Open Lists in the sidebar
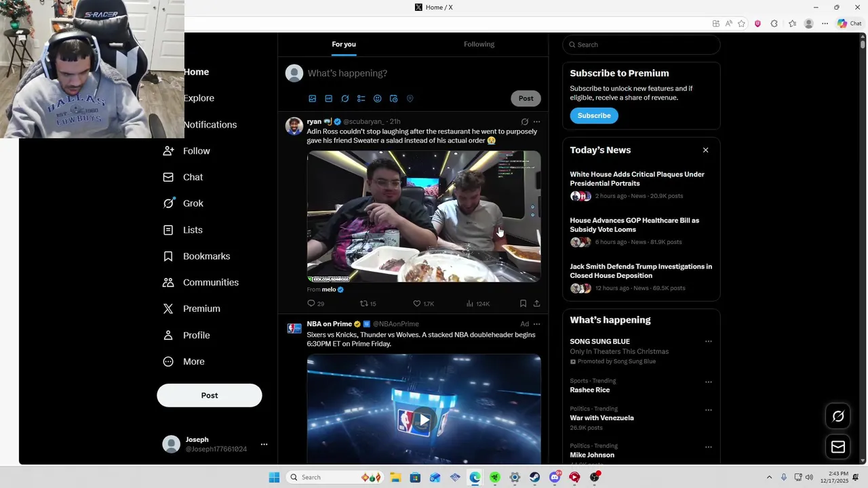This screenshot has height=488, width=868. coord(183,230)
